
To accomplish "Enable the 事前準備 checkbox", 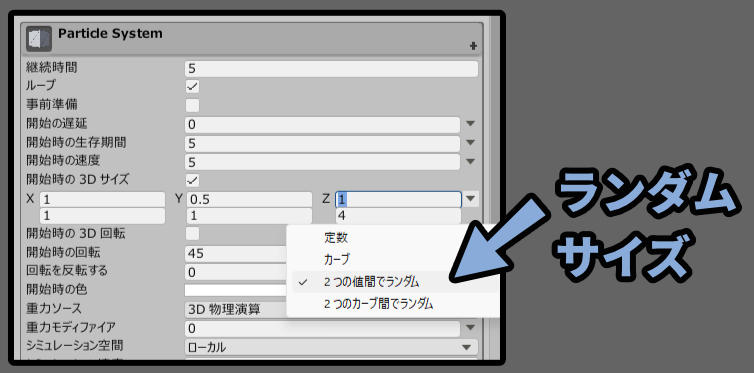I will (x=192, y=105).
